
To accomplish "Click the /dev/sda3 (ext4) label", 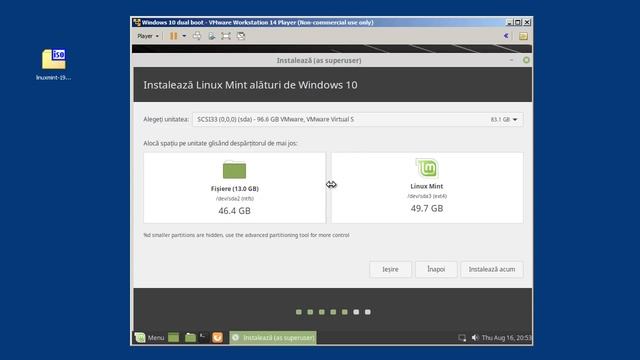I will point(427,196).
